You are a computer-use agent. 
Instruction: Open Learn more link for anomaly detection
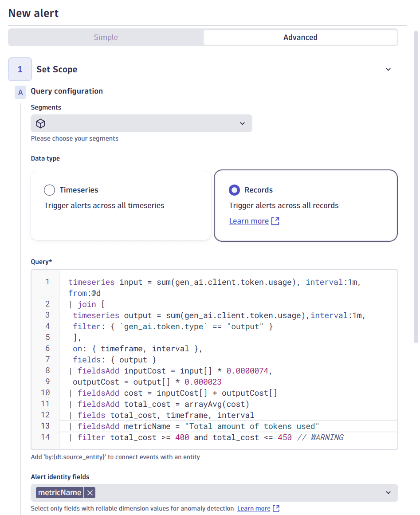click(x=254, y=508)
